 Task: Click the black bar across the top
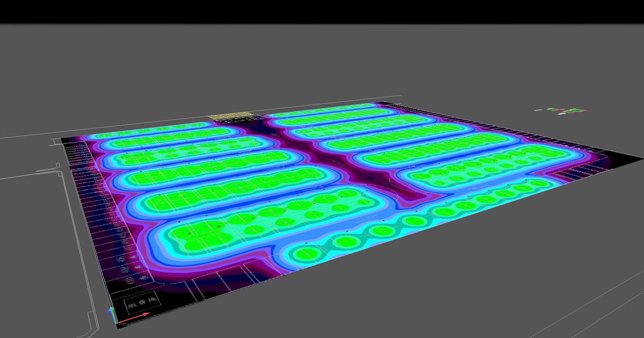322,12
